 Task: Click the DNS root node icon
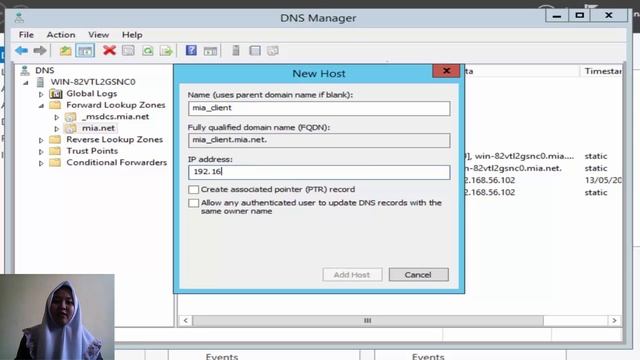(25, 70)
